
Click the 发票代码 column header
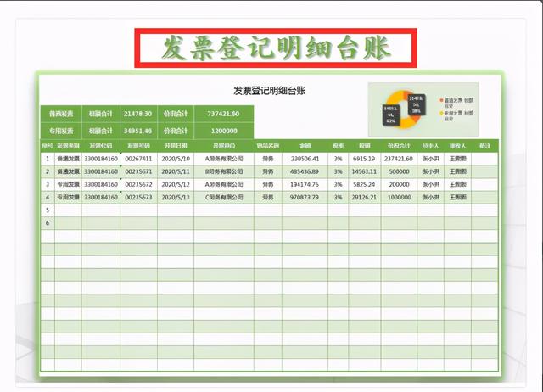pos(101,146)
